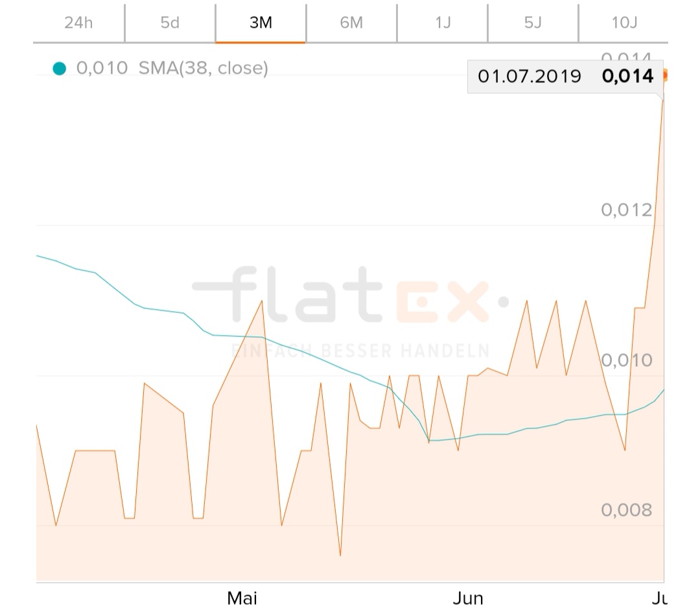Click the flatex watermark logo
700x612 pixels.
[x=350, y=296]
